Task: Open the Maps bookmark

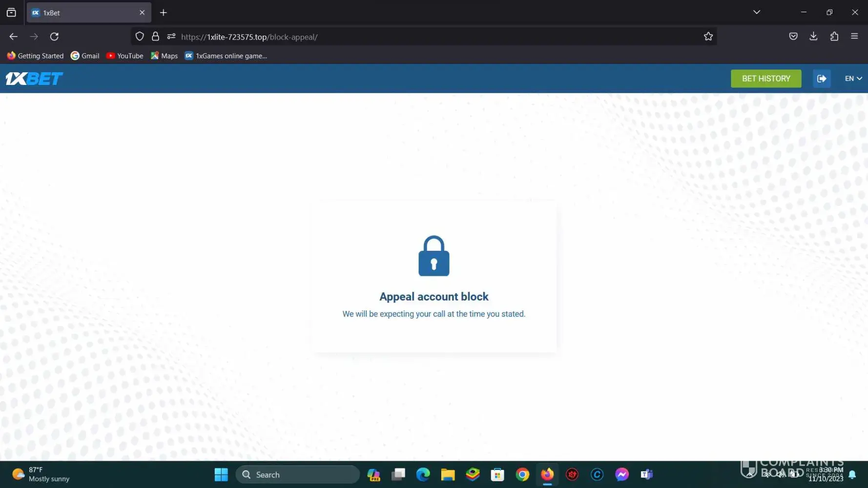Action: [x=164, y=56]
